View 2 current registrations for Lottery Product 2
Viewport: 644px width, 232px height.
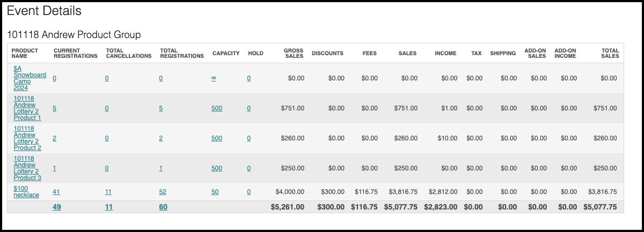pos(54,138)
